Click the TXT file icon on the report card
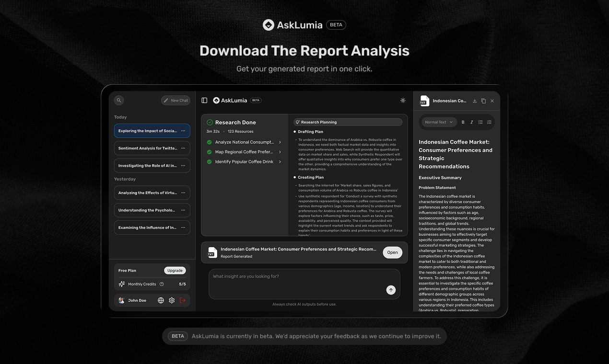 point(212,252)
